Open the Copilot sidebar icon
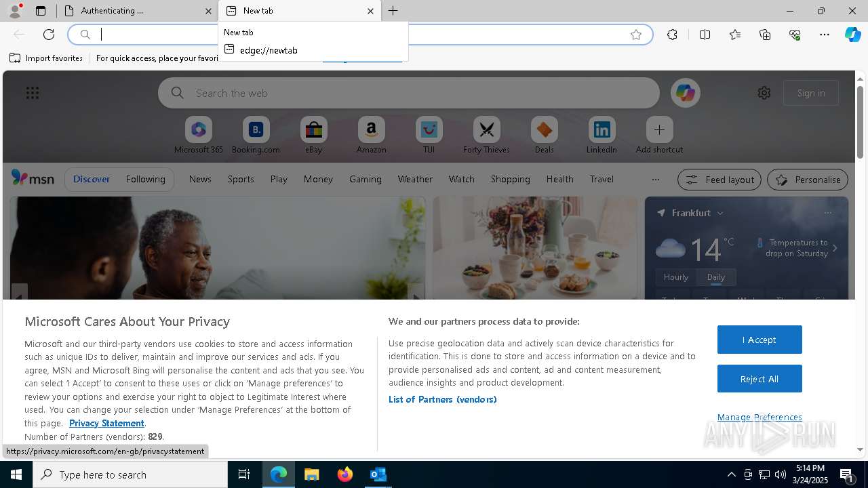The image size is (868, 488). pyautogui.click(x=853, y=35)
